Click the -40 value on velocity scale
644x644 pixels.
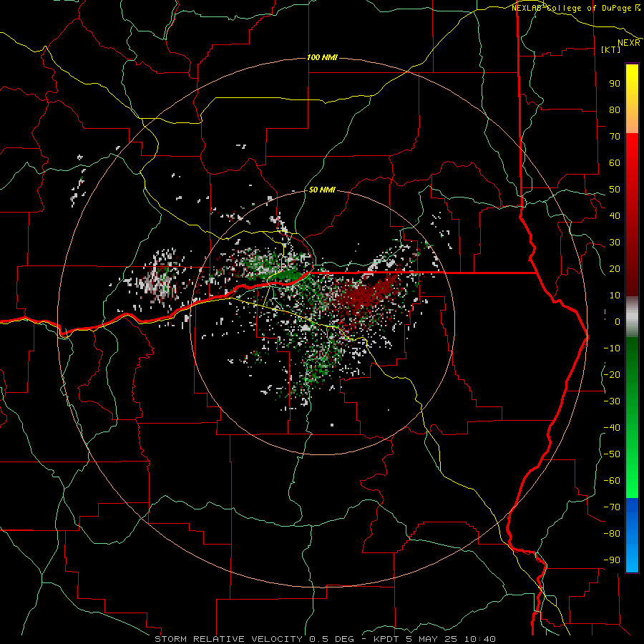(x=612, y=428)
